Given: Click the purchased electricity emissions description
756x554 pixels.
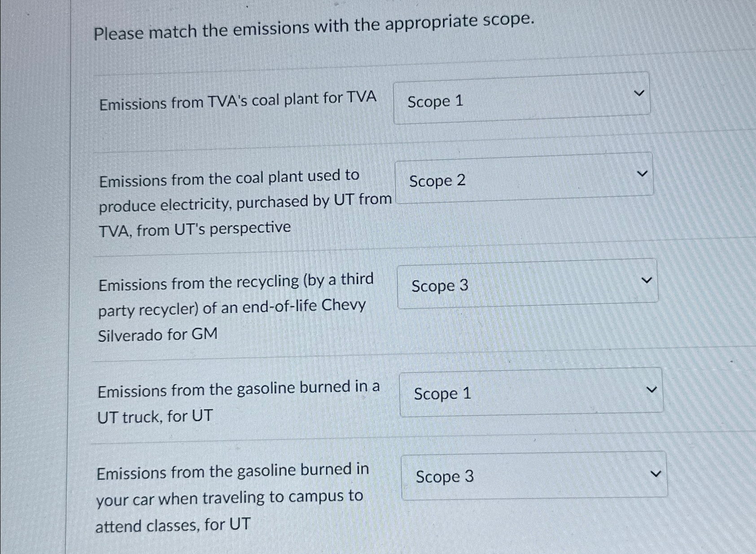Looking at the screenshot, I should 233,203.
